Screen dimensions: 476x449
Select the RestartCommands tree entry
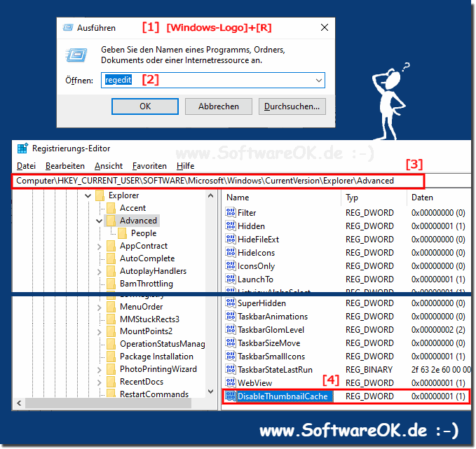[154, 394]
